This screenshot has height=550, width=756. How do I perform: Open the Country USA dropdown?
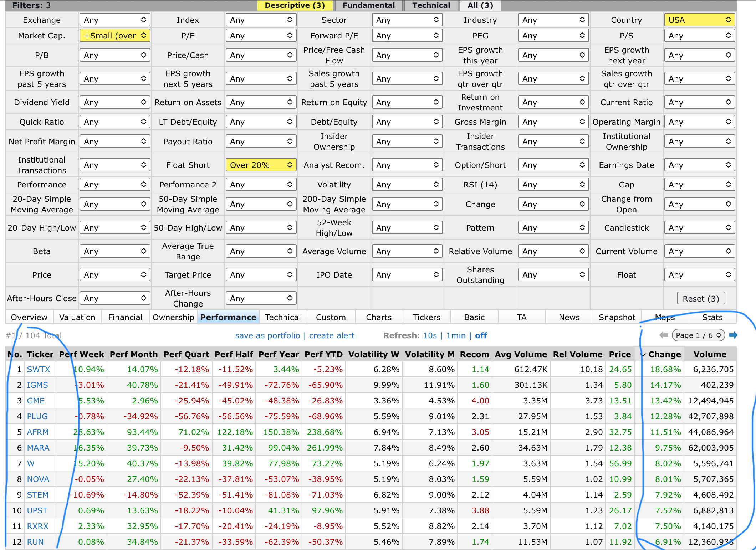[700, 20]
